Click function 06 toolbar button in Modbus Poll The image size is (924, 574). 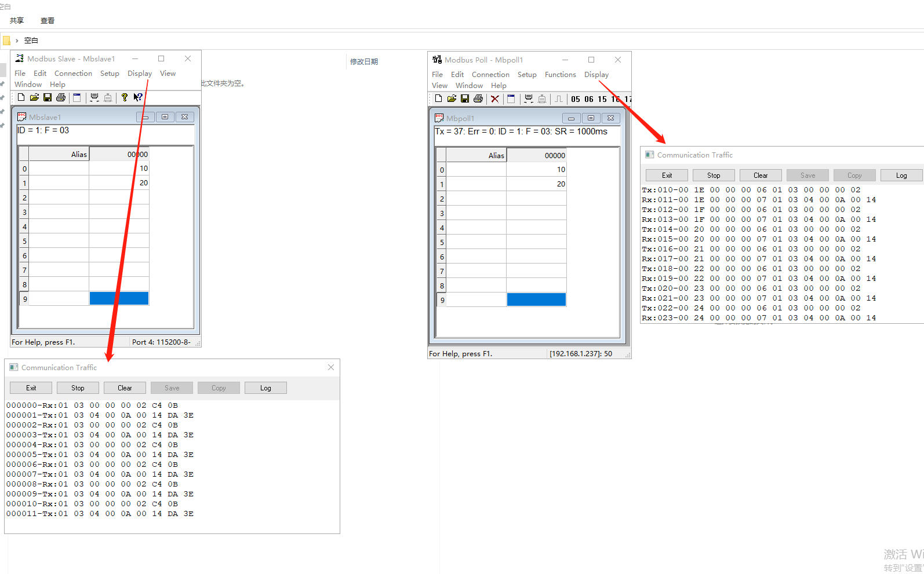coord(589,99)
